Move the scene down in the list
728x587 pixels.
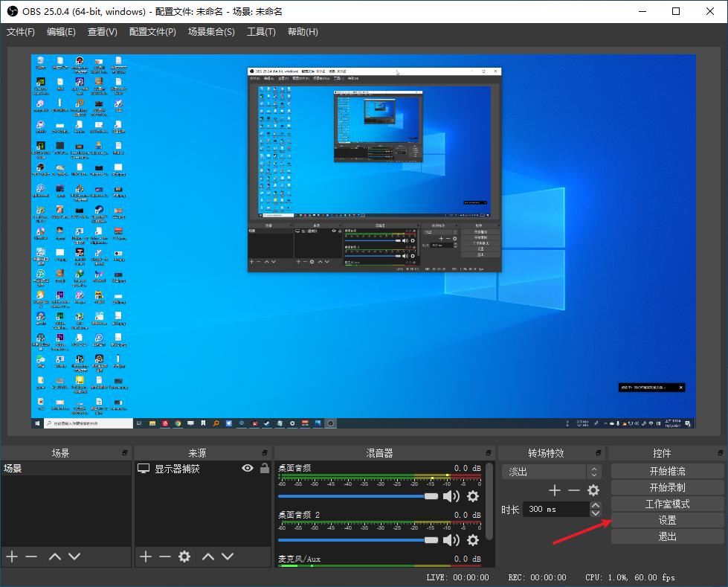(74, 556)
